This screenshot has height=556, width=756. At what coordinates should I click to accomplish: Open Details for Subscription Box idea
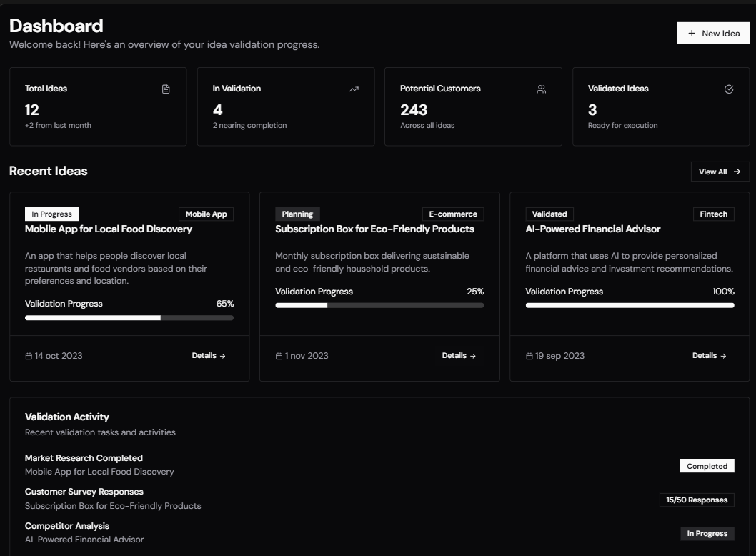click(x=459, y=355)
